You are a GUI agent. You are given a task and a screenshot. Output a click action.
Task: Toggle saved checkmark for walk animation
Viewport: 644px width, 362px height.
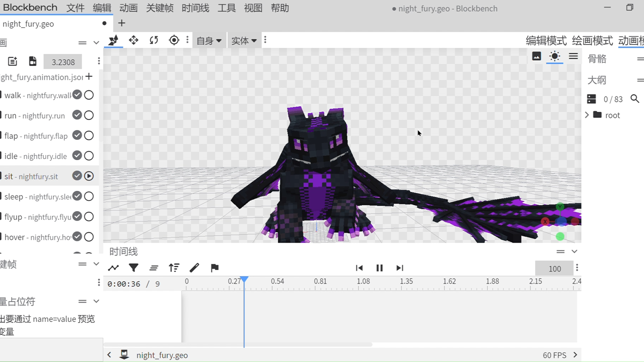[77, 95]
